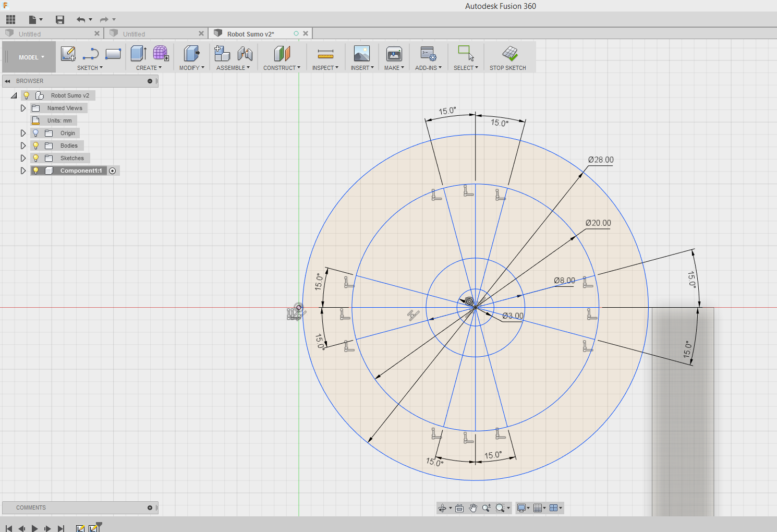This screenshot has height=532, width=777.
Task: Play the timeline
Action: point(34,528)
